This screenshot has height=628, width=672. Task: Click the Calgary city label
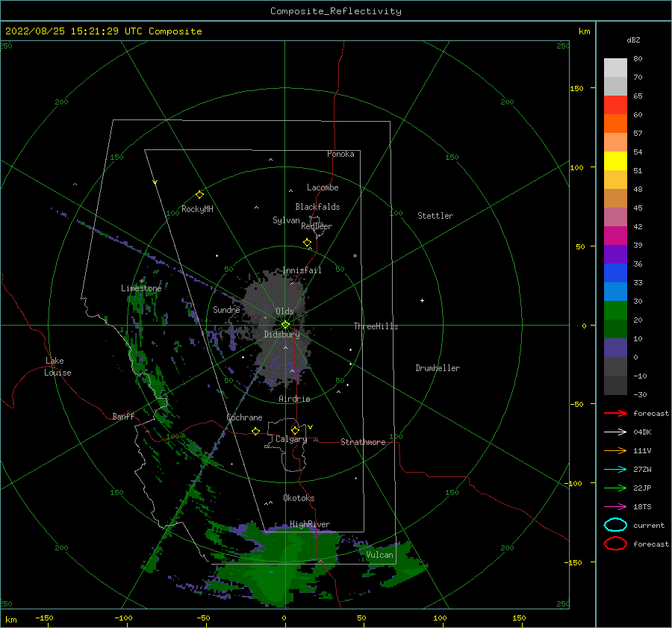tap(291, 439)
